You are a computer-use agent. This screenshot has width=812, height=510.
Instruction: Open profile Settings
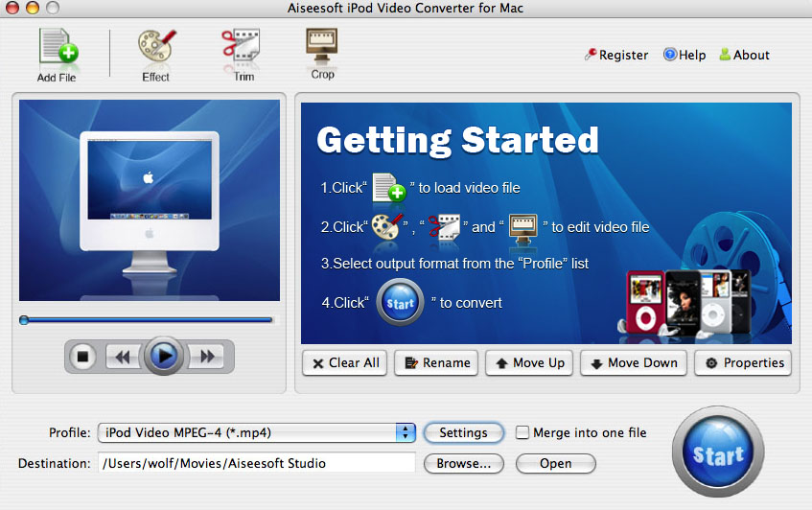pos(463,432)
